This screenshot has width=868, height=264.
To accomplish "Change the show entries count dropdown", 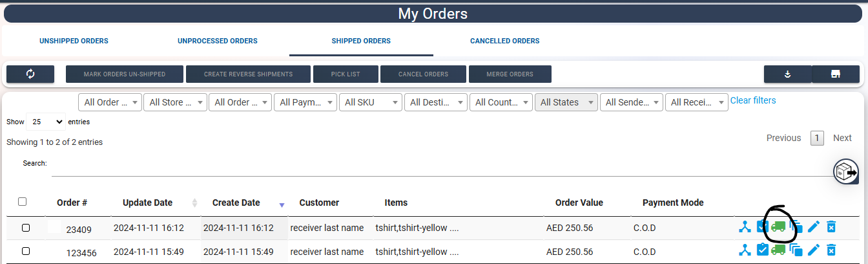I will coord(46,122).
